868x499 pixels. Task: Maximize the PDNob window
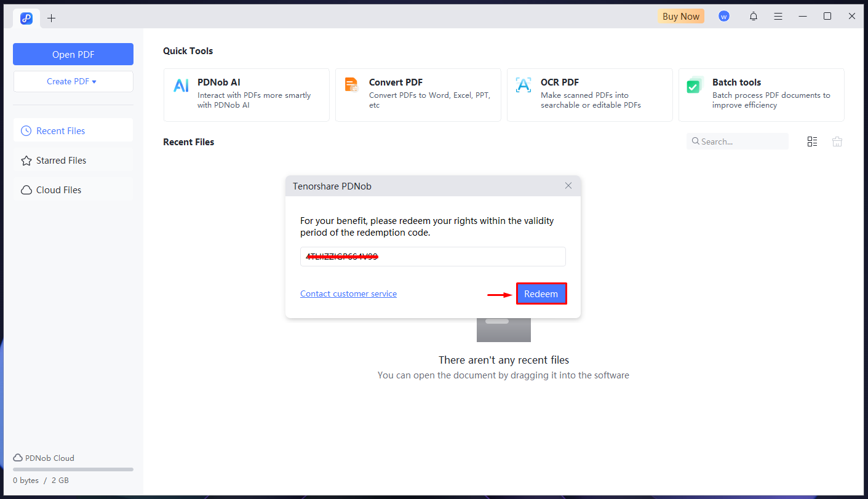tap(827, 17)
